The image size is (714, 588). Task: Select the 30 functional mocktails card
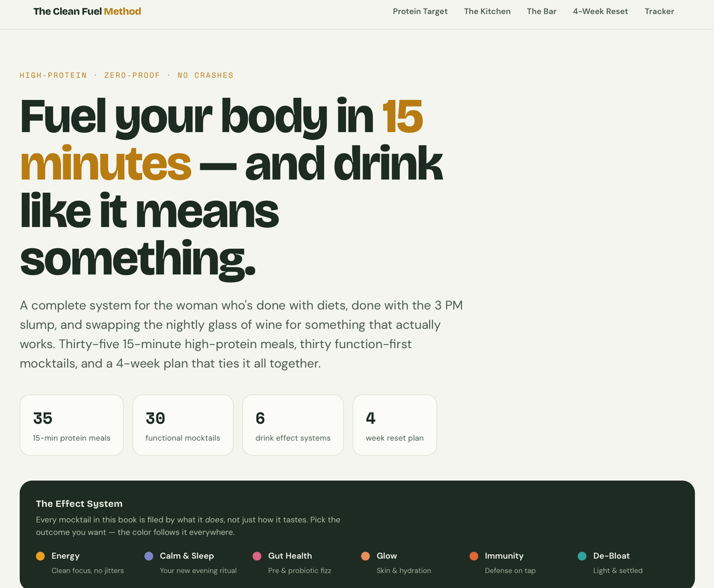coord(183,425)
